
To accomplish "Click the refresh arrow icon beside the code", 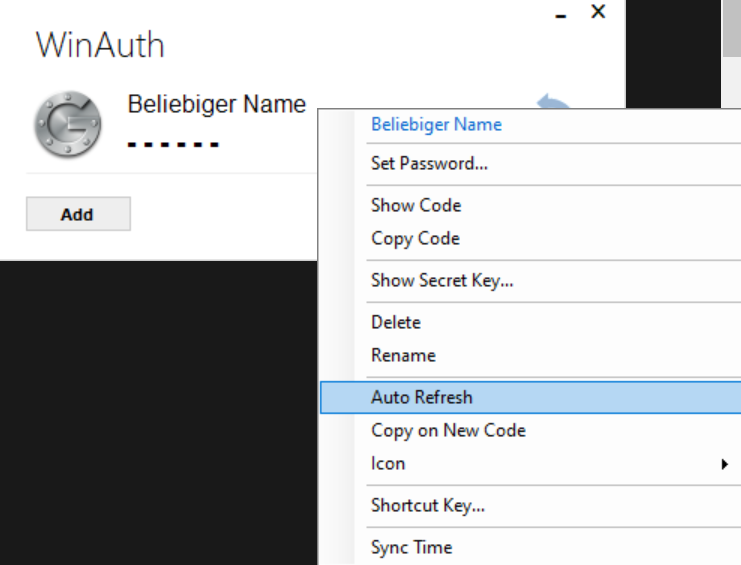I will point(553,103).
